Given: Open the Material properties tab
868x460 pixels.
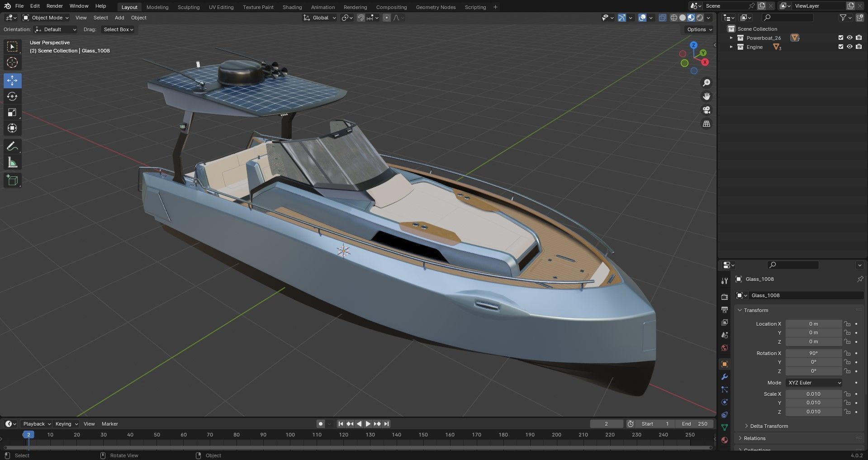Looking at the screenshot, I should click(724, 440).
